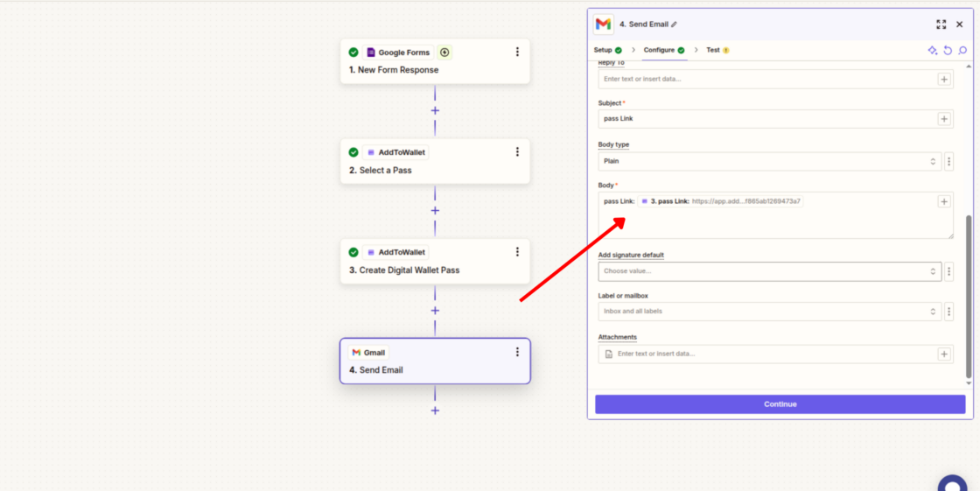The width and height of the screenshot is (980, 491).
Task: Insert data with the plus button in Attachments field
Action: (x=944, y=354)
